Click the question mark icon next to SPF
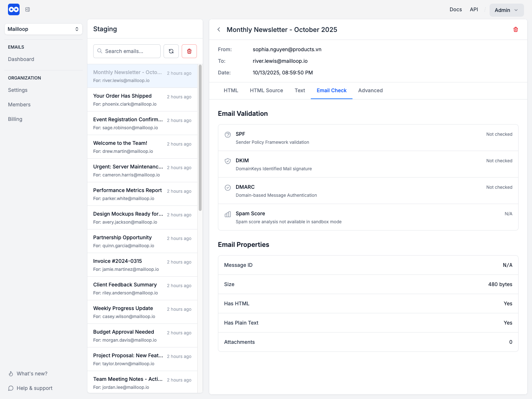The height and width of the screenshot is (399, 532). [x=228, y=134]
